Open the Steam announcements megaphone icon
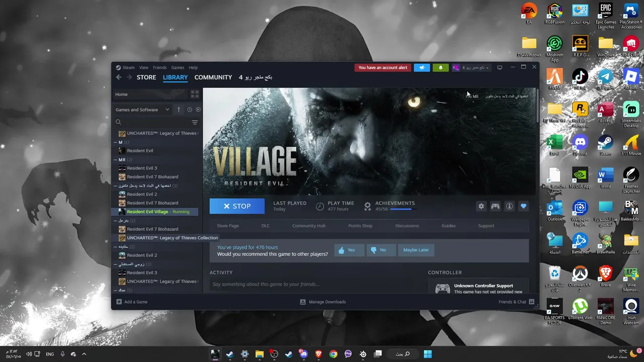This screenshot has width=644, height=362. [422, 67]
